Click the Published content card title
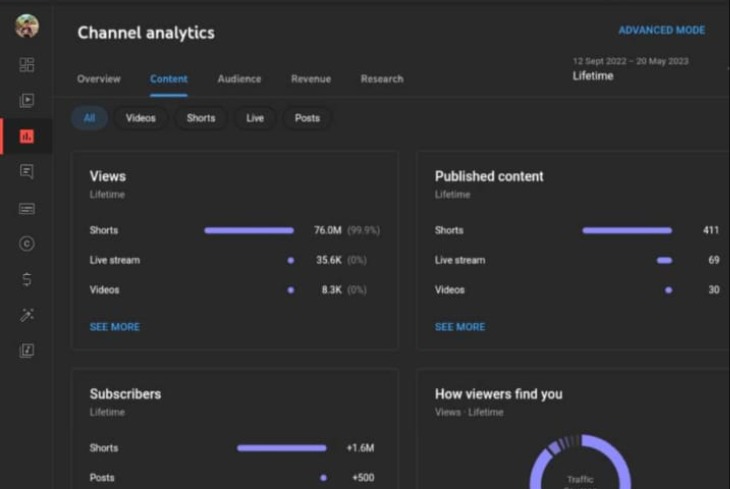730x489 pixels. tap(489, 176)
